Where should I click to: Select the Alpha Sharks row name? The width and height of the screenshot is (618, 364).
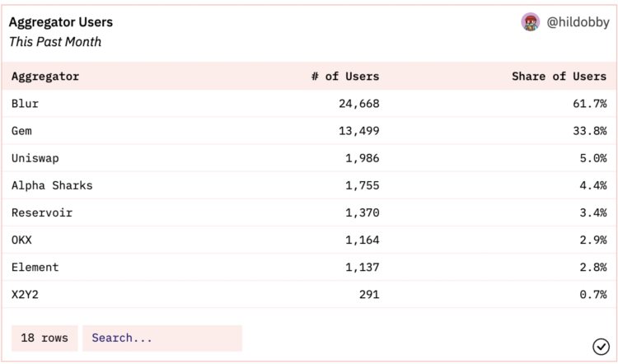click(x=52, y=185)
